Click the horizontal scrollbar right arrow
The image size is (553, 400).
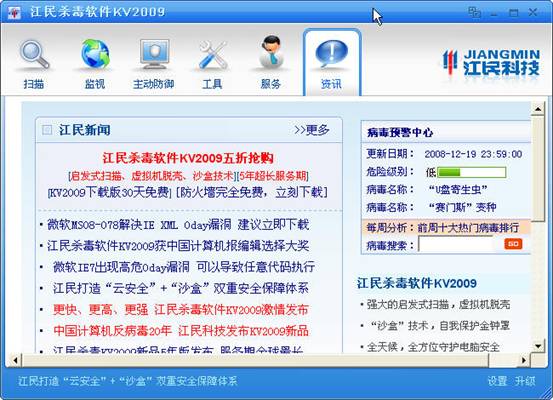[x=524, y=360]
